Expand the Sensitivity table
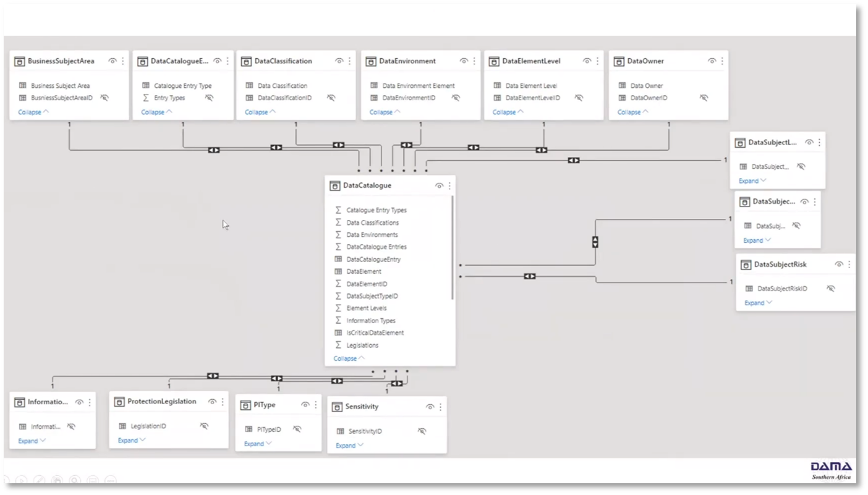Screen dimensions: 868x495 pos(350,445)
